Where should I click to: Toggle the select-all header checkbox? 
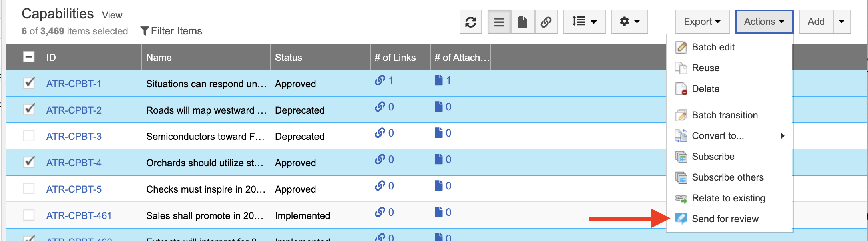[29, 57]
